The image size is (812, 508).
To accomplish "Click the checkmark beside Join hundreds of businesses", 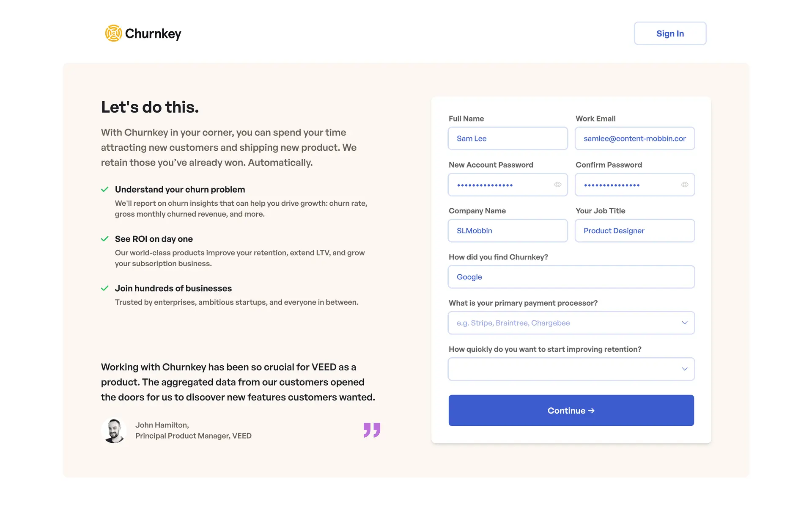I will point(105,288).
